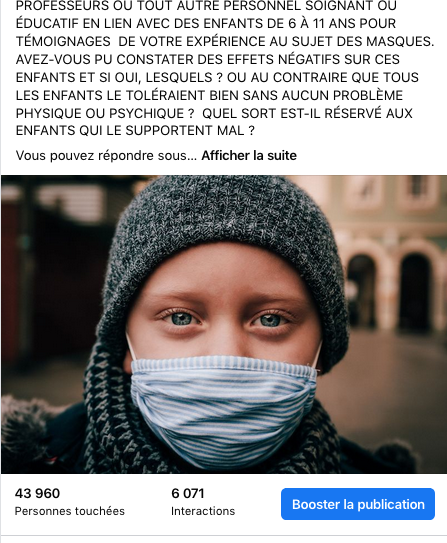Open the masked child photo
This screenshot has height=543, width=447.
coord(224,324)
